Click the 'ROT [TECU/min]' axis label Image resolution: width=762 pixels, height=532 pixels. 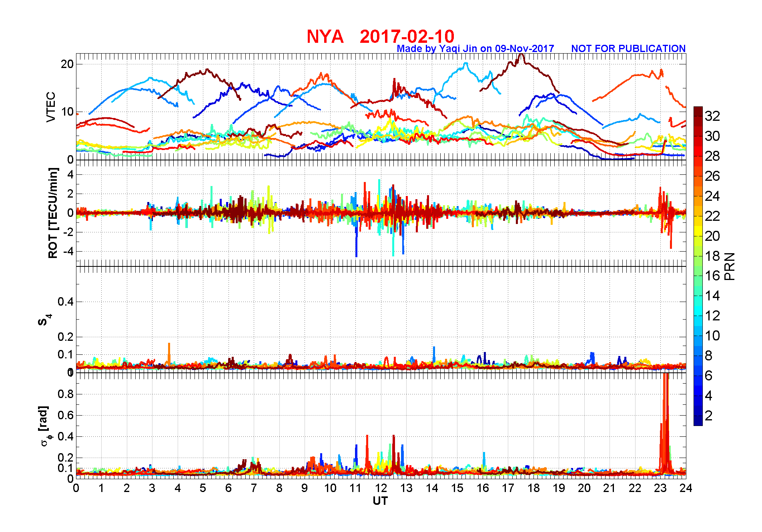(x=53, y=213)
